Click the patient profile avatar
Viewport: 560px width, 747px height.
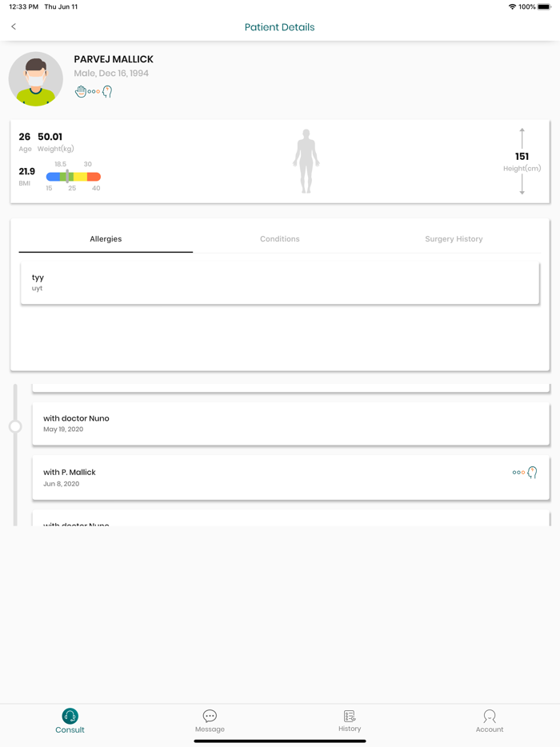pos(35,79)
